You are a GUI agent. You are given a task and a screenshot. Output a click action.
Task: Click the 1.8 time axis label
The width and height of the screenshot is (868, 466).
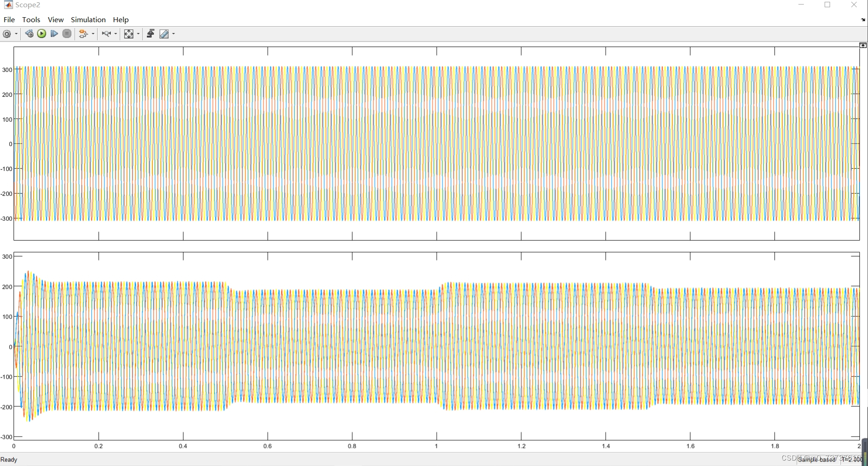[x=775, y=446]
